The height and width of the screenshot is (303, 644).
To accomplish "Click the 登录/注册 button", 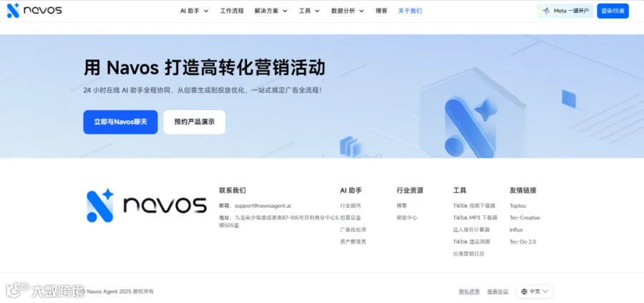I will tap(613, 11).
